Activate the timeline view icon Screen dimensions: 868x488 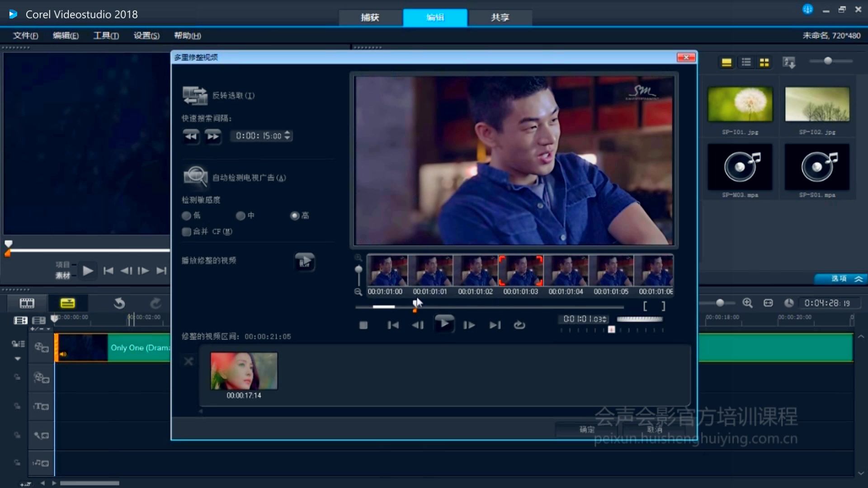(x=67, y=303)
